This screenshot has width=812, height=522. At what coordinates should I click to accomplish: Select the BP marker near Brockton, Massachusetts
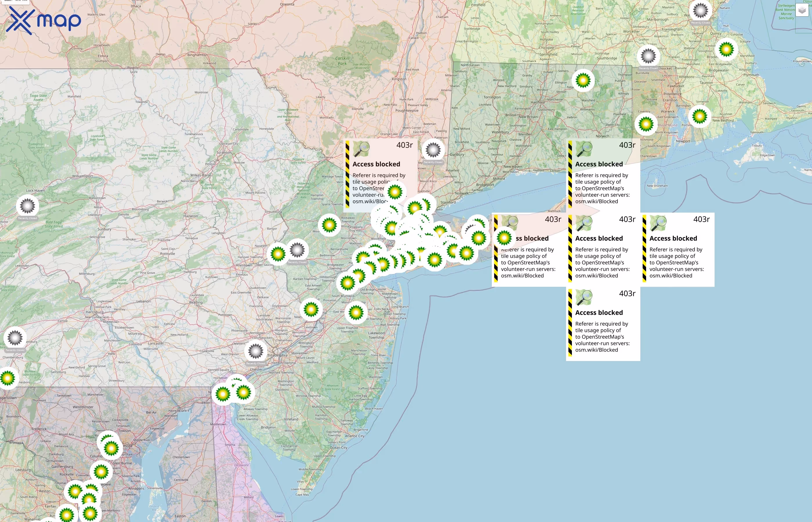726,50
